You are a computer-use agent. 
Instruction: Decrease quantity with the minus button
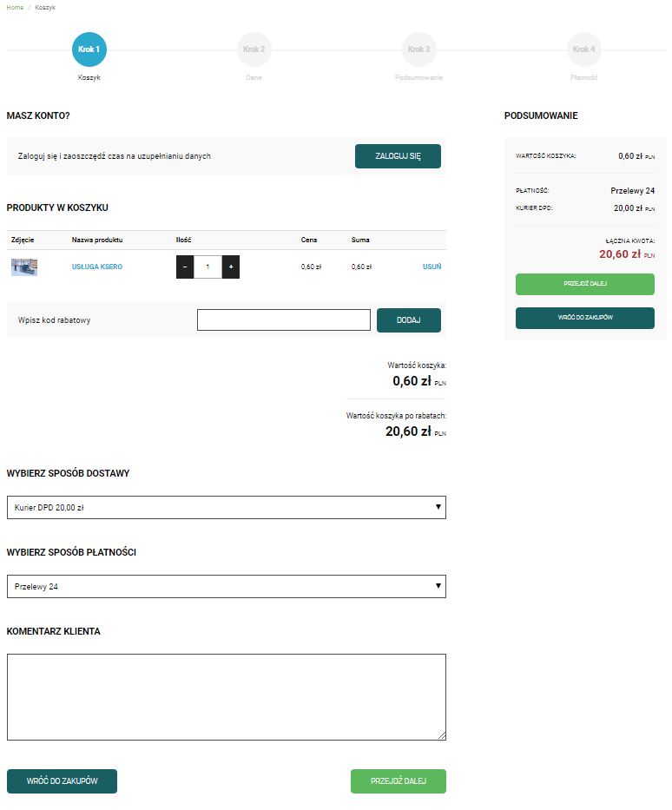click(x=185, y=267)
